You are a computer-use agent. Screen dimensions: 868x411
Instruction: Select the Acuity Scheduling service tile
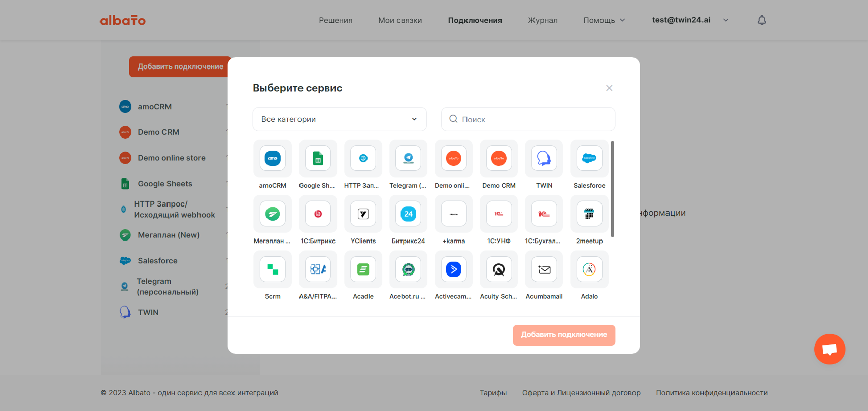[x=498, y=269]
